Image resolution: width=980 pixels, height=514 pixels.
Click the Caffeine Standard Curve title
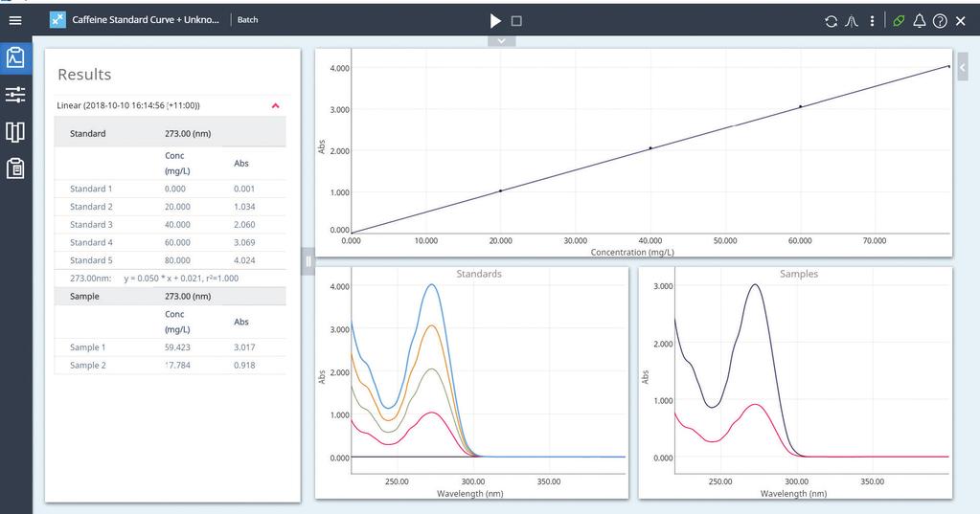point(146,20)
